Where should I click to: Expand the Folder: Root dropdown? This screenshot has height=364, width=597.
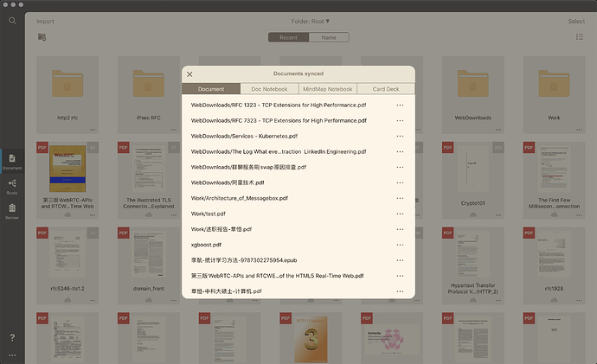click(311, 22)
